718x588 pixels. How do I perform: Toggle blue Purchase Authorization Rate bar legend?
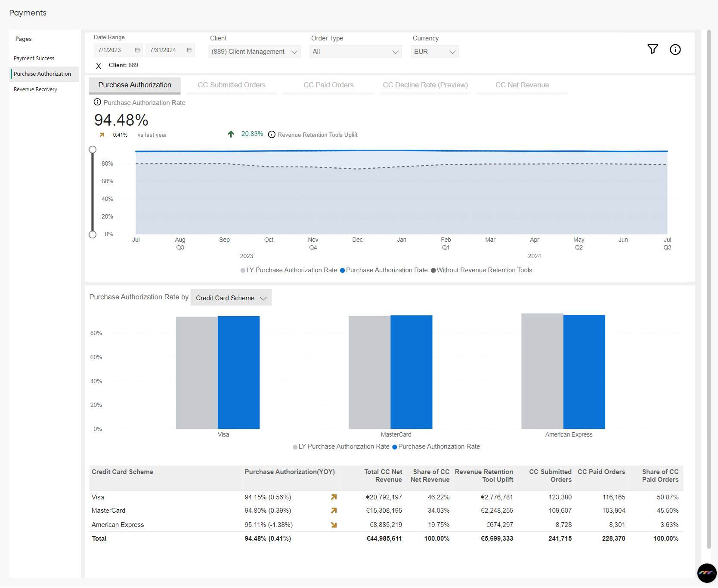point(436,446)
